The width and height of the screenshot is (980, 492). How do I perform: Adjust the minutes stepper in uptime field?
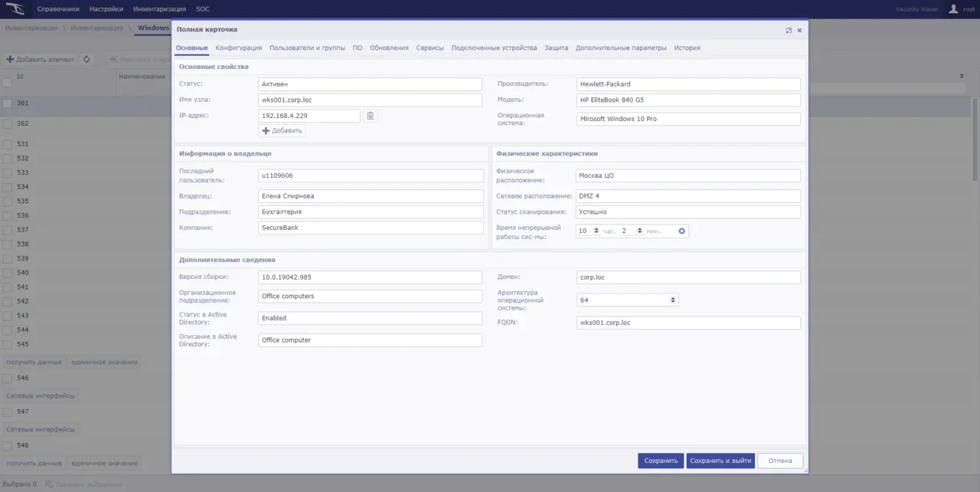coord(639,231)
